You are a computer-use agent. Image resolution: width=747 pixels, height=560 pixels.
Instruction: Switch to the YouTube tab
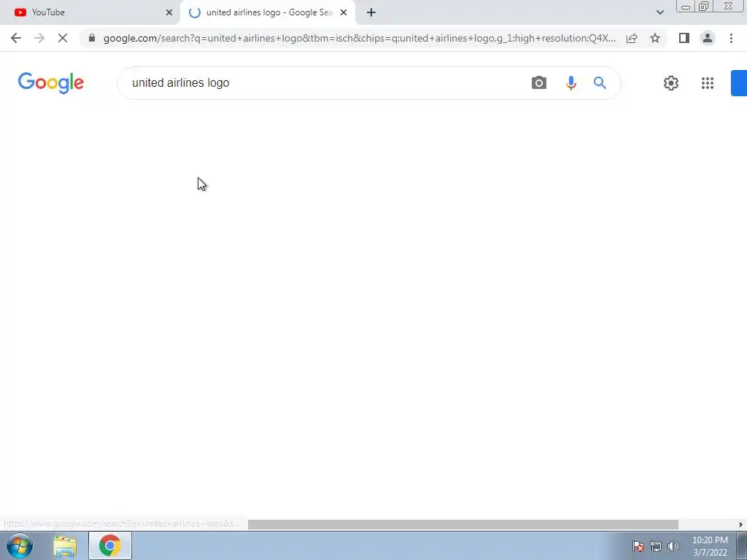pyautogui.click(x=89, y=12)
